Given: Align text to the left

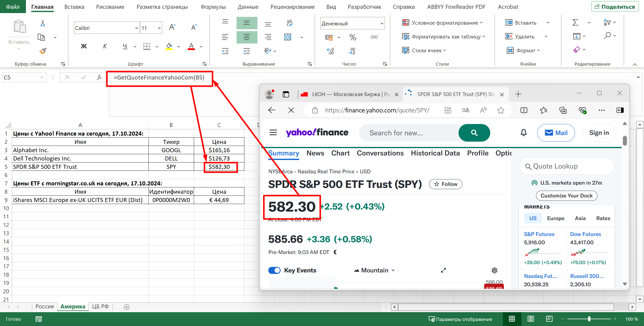Looking at the screenshot, I should tap(225, 37).
